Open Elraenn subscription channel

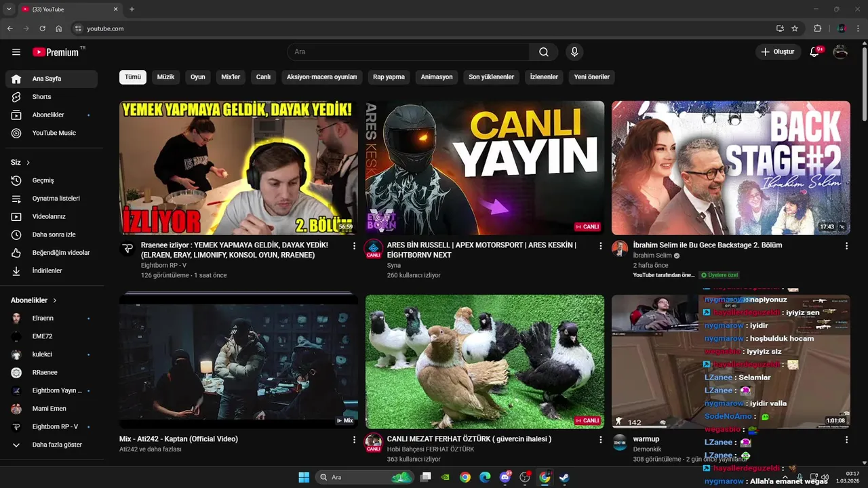(52, 319)
